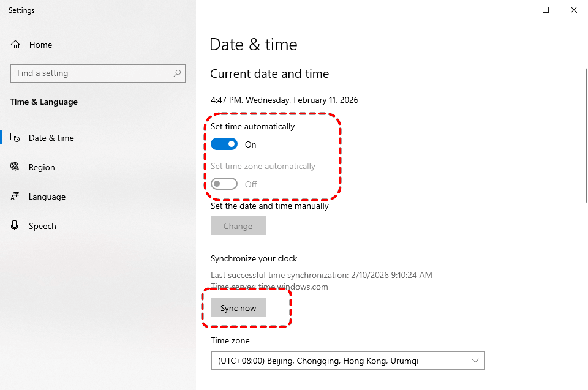The width and height of the screenshot is (588, 390).
Task: Click the Home house icon
Action: point(15,45)
